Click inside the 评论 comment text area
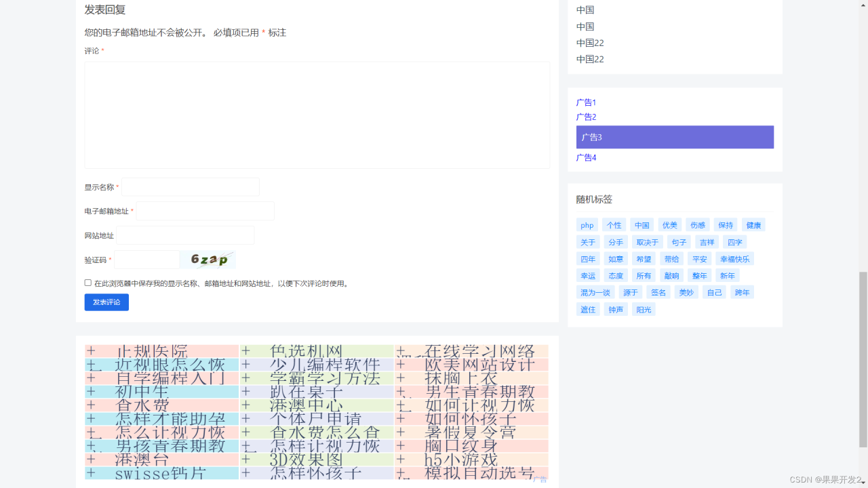The width and height of the screenshot is (868, 488). point(317,114)
